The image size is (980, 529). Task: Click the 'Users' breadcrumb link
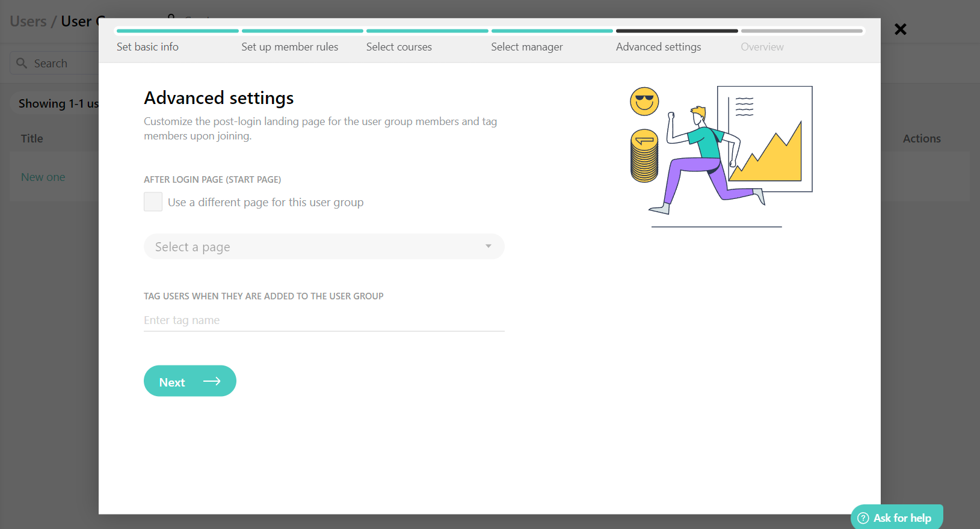pos(28,22)
